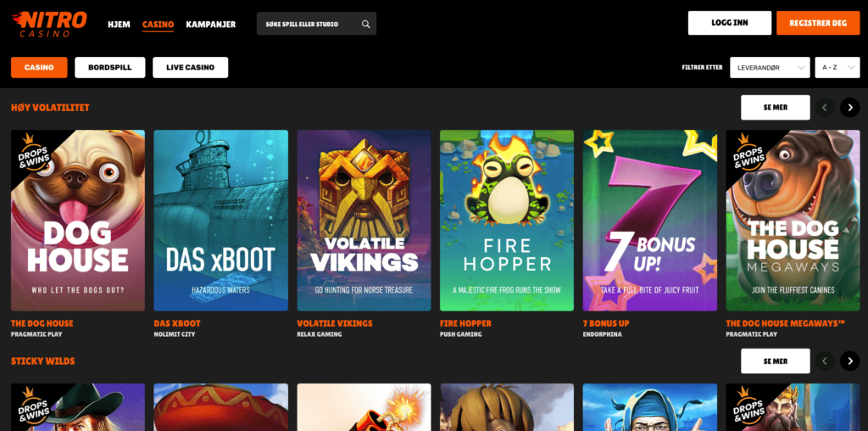Expand the A - Z sort dropdown
The image size is (868, 431).
tap(837, 68)
